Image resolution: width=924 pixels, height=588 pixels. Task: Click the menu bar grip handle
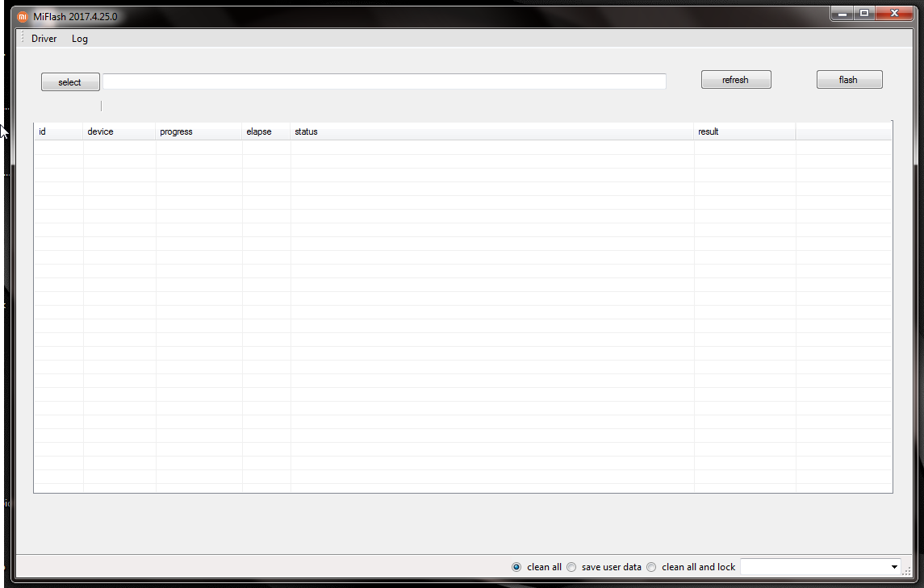[23, 38]
